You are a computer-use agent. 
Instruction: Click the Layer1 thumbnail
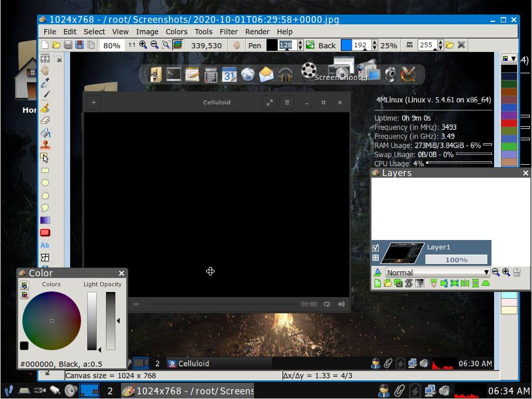tap(402, 253)
